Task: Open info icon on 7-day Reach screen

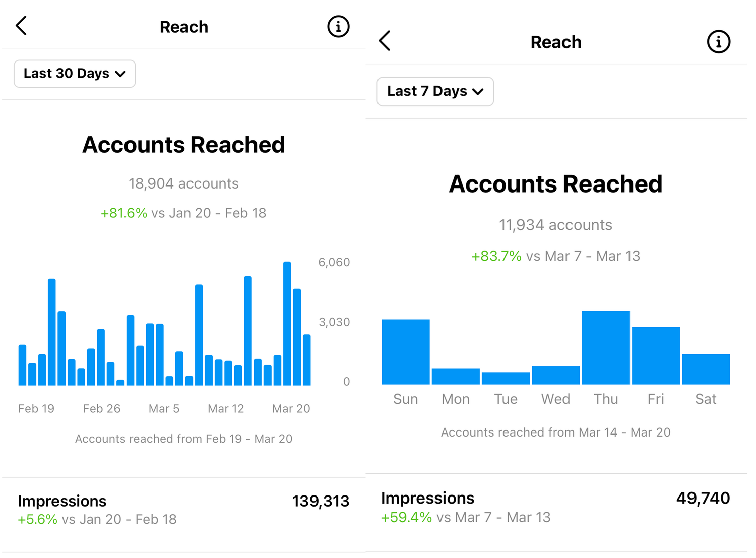Action: [718, 42]
